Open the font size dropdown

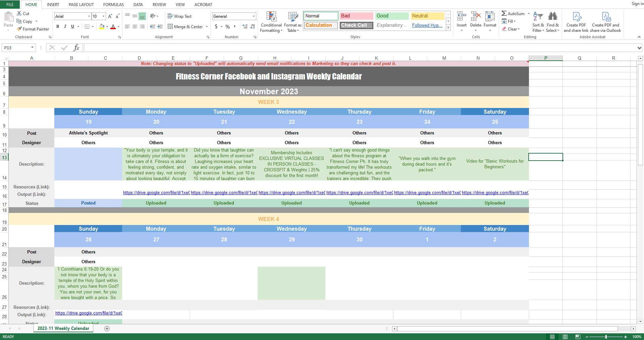point(103,16)
